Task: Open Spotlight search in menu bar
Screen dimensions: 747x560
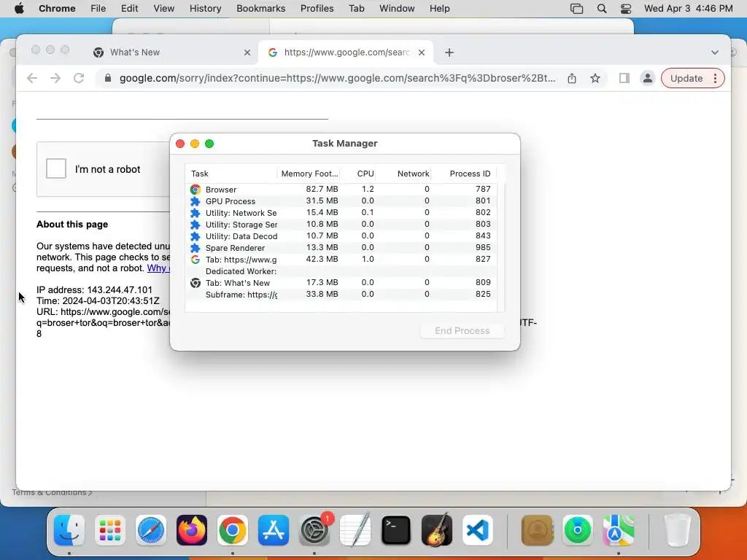Action: click(x=602, y=9)
